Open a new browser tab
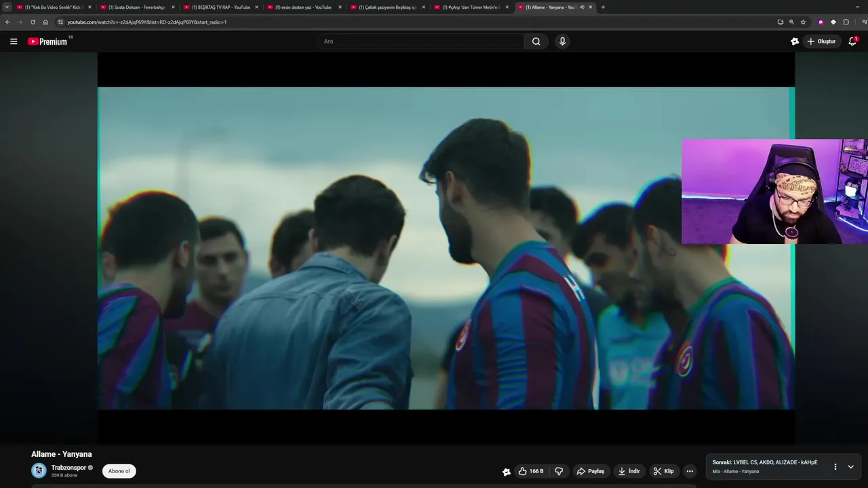The image size is (868, 488). tap(603, 7)
